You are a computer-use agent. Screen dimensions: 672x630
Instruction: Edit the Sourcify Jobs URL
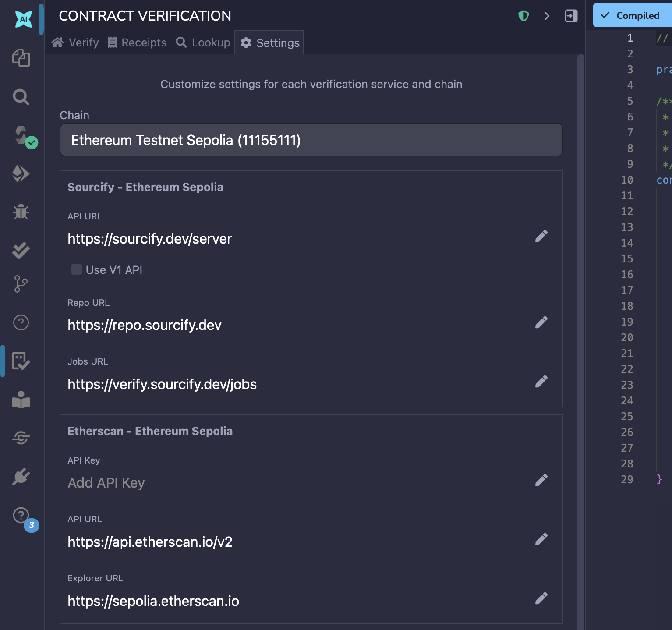[541, 382]
